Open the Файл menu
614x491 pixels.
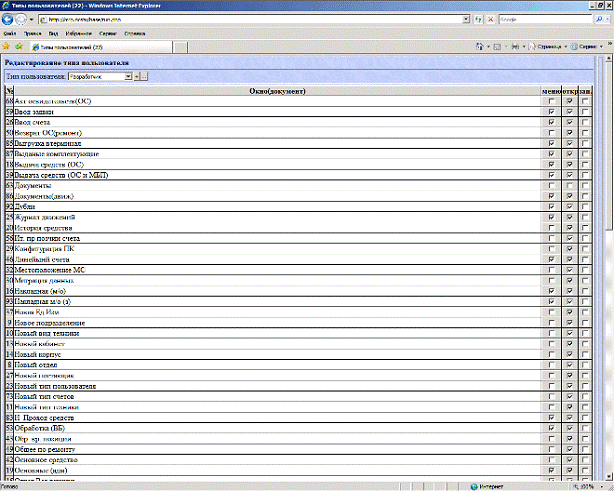click(x=9, y=33)
